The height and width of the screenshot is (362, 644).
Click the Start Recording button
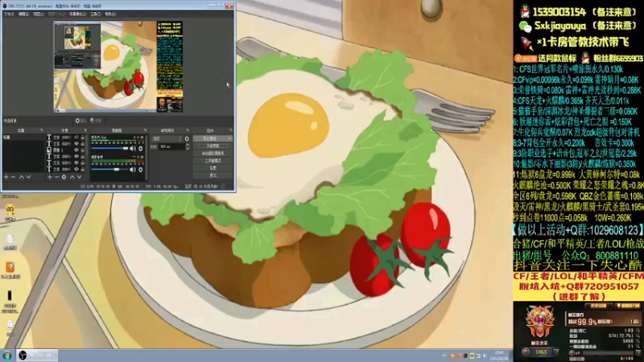tap(213, 146)
